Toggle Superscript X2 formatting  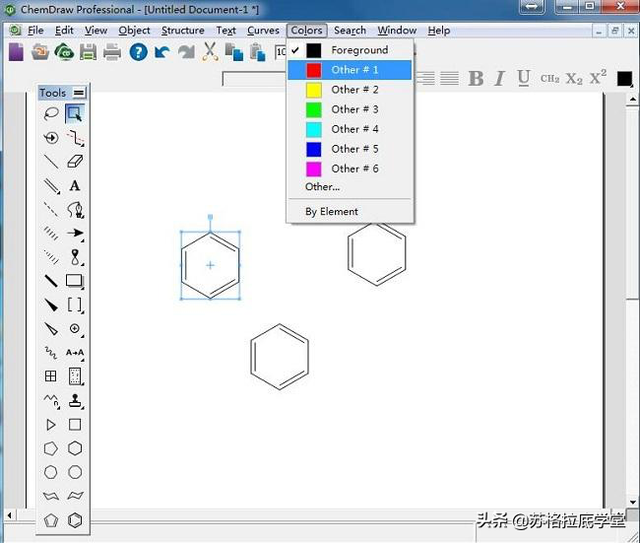[x=598, y=77]
